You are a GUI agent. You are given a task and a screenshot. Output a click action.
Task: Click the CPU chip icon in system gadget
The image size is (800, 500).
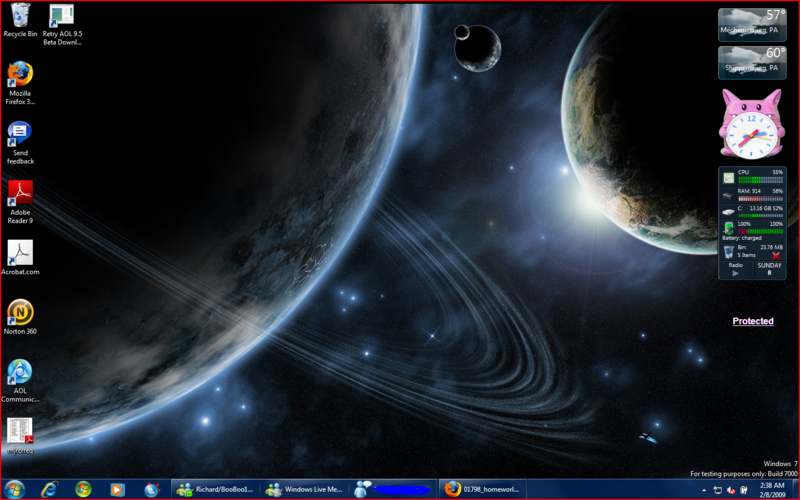[729, 178]
